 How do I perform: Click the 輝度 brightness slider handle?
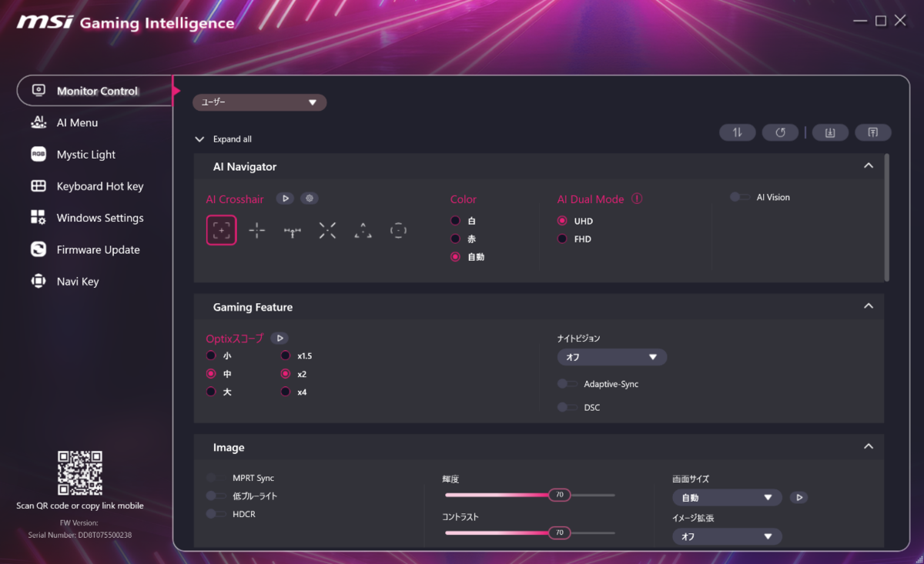(559, 495)
